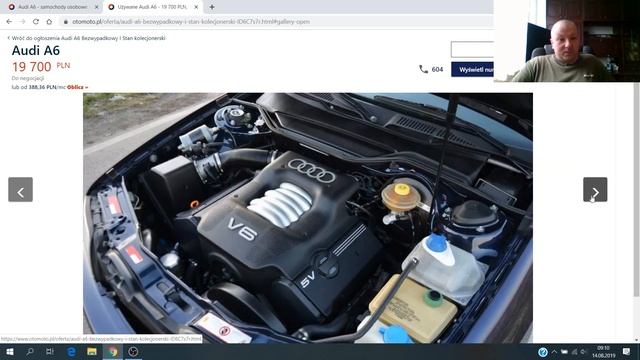
Task: Open Task View on the taskbar
Action: [x=50, y=351]
